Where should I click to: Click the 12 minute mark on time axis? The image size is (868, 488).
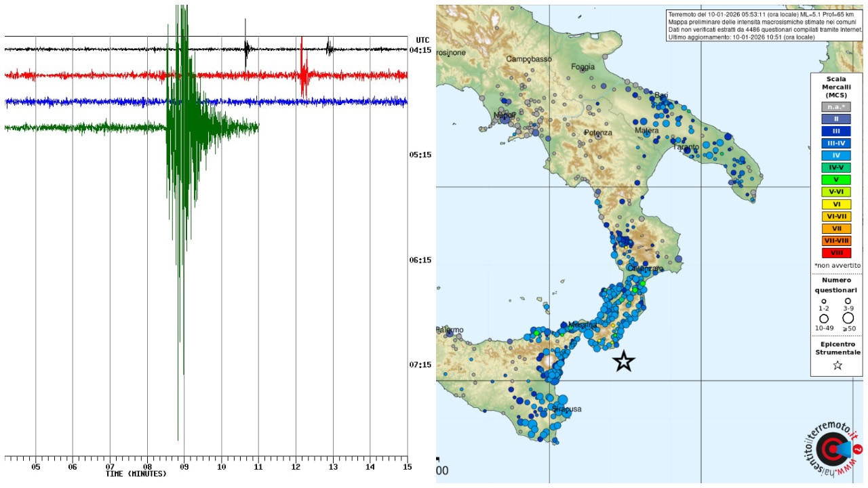pyautogui.click(x=296, y=467)
